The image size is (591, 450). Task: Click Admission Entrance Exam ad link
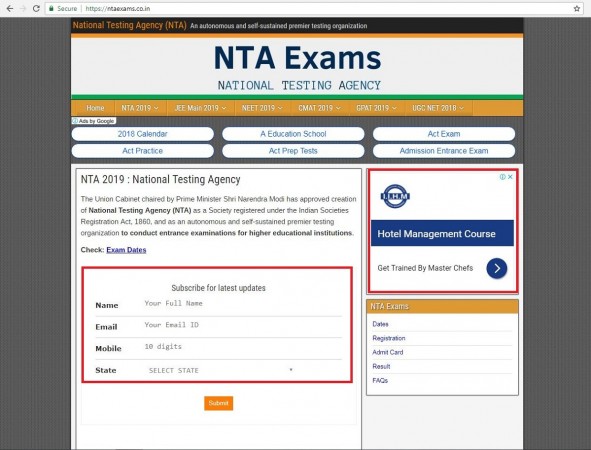tap(444, 151)
